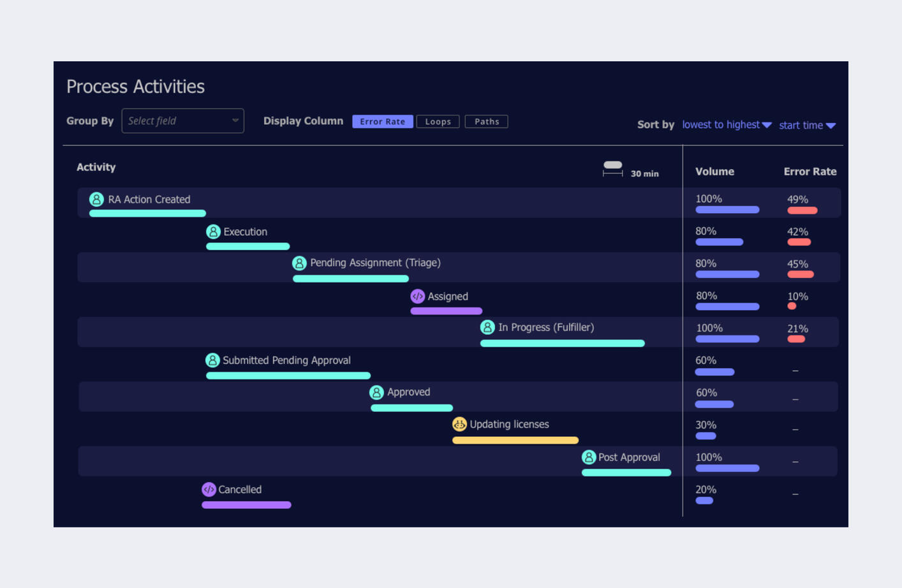Select the person icon beside Execution

click(x=212, y=232)
